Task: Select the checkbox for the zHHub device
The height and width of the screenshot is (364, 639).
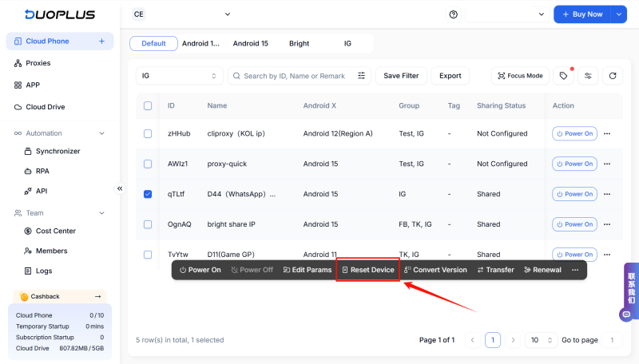Action: (x=148, y=134)
